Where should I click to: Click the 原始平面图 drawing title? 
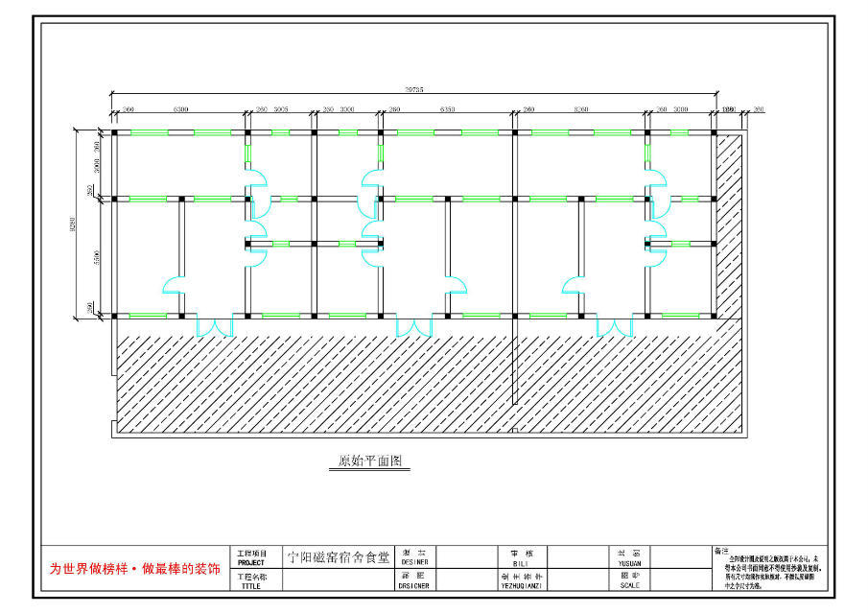370,461
